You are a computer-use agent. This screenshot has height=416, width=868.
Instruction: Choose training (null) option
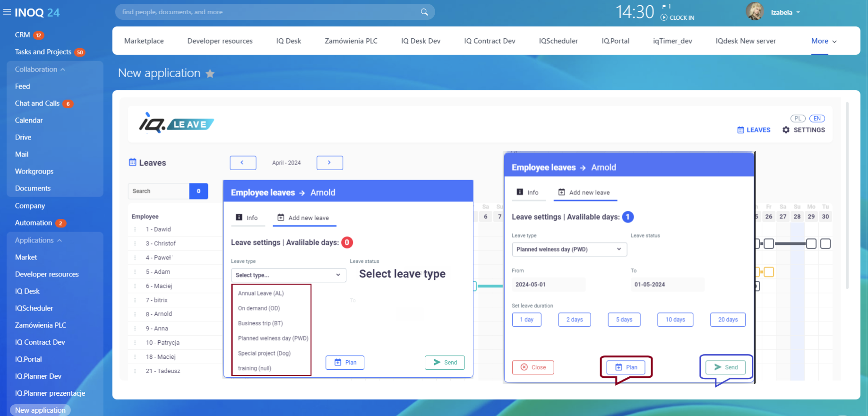pyautogui.click(x=255, y=368)
